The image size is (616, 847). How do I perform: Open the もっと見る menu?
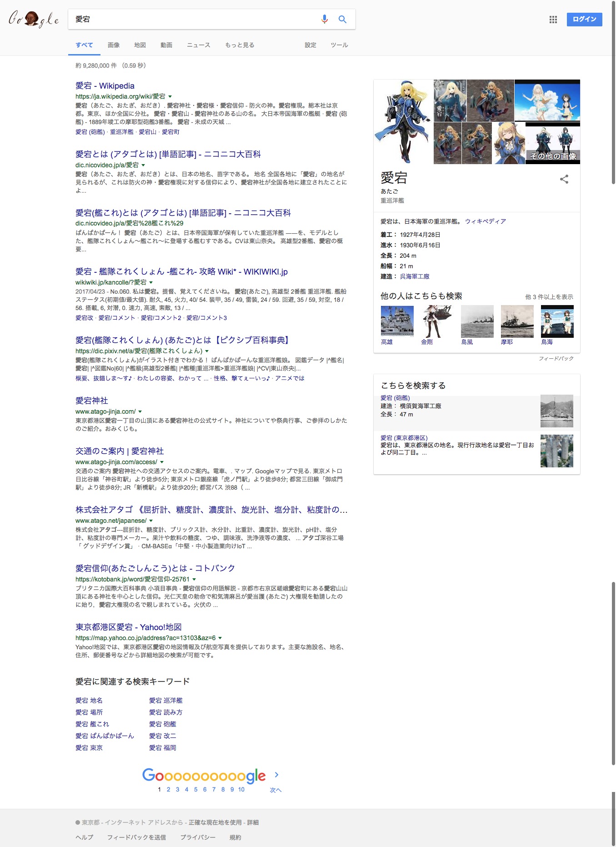[x=240, y=45]
